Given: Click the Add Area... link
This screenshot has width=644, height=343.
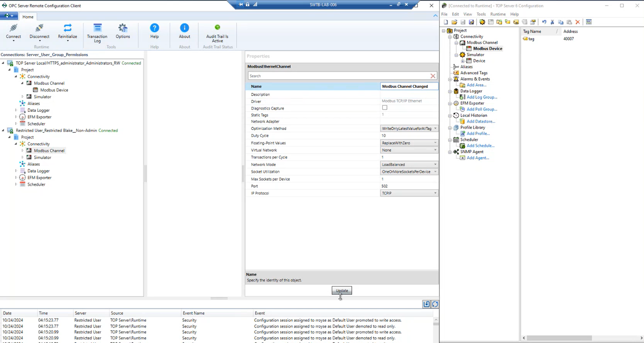Looking at the screenshot, I should 477,85.
